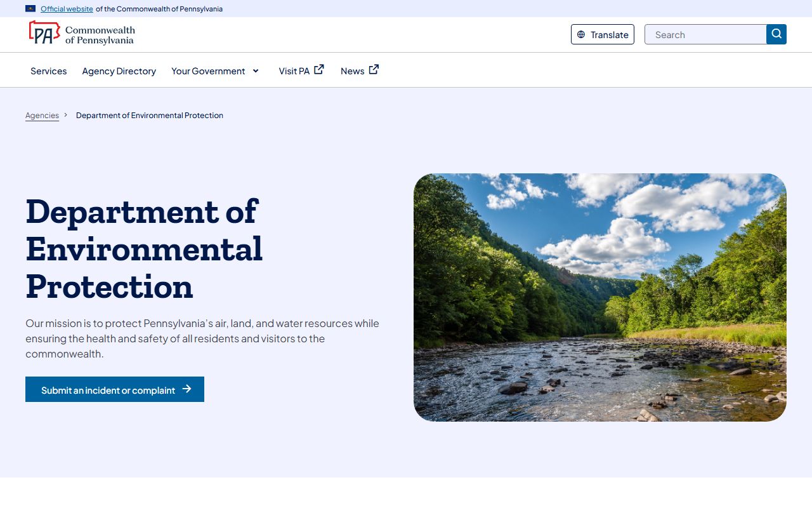This screenshot has height=508, width=812.
Task: Click the mission statement paragraph
Action: click(x=202, y=338)
